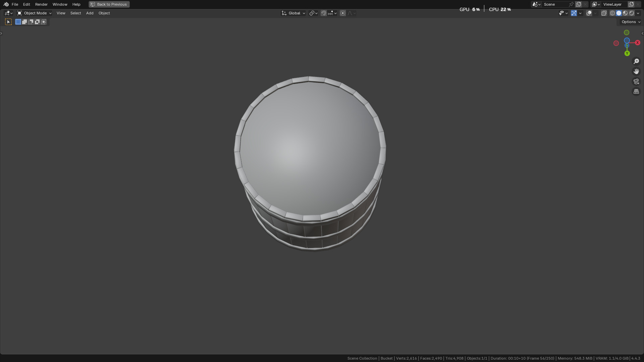Open viewport gizmos options dropdown
This screenshot has height=362, width=644.
580,13
